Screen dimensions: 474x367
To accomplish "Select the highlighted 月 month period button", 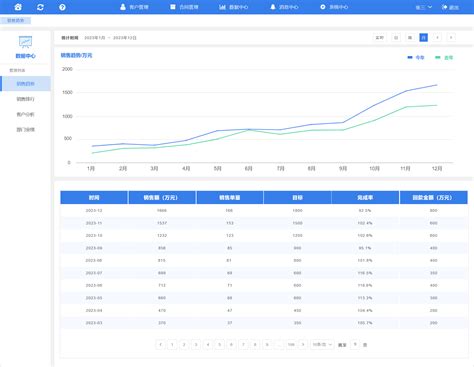I will click(423, 38).
